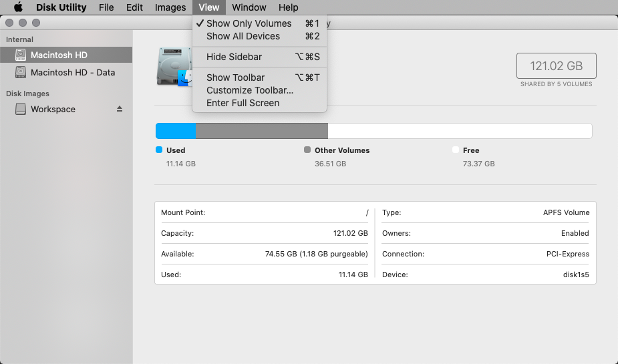Click the 36.51 GB other volumes value
The image size is (618, 364).
point(330,164)
